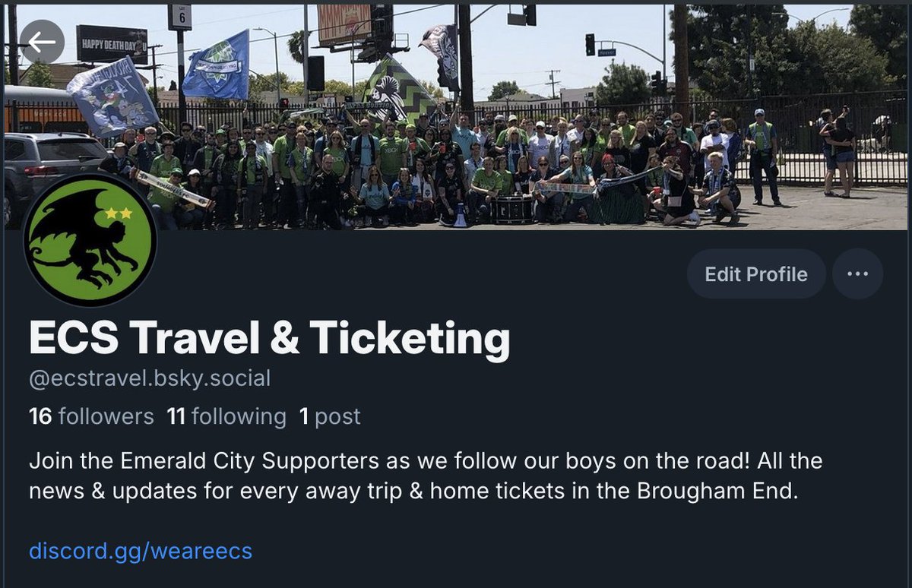This screenshot has width=912, height=588.
Task: Click the Happy Death Day billboard in banner
Action: [x=112, y=43]
